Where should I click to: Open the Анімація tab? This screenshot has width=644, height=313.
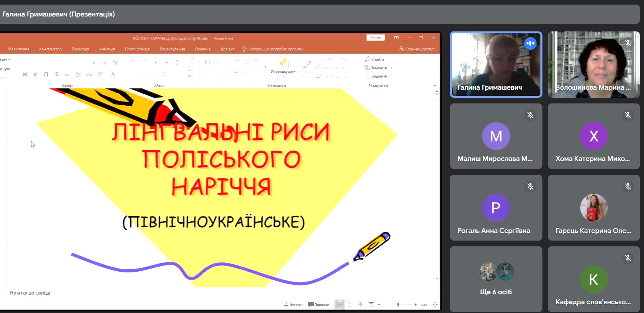[x=107, y=49]
